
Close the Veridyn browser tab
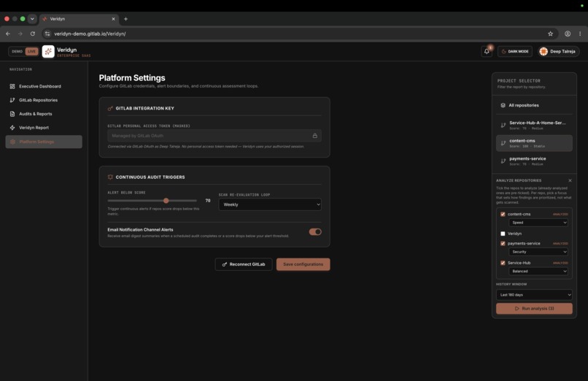(113, 19)
